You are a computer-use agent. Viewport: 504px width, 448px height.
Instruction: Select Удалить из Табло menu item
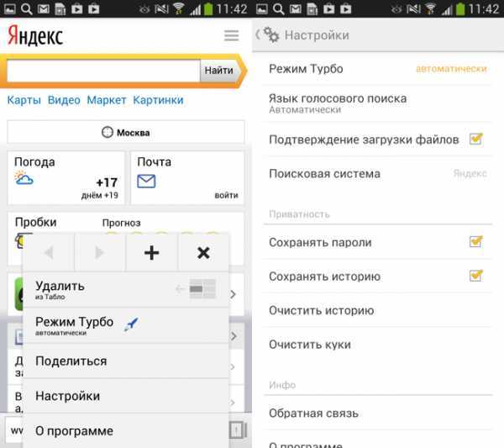(x=126, y=290)
